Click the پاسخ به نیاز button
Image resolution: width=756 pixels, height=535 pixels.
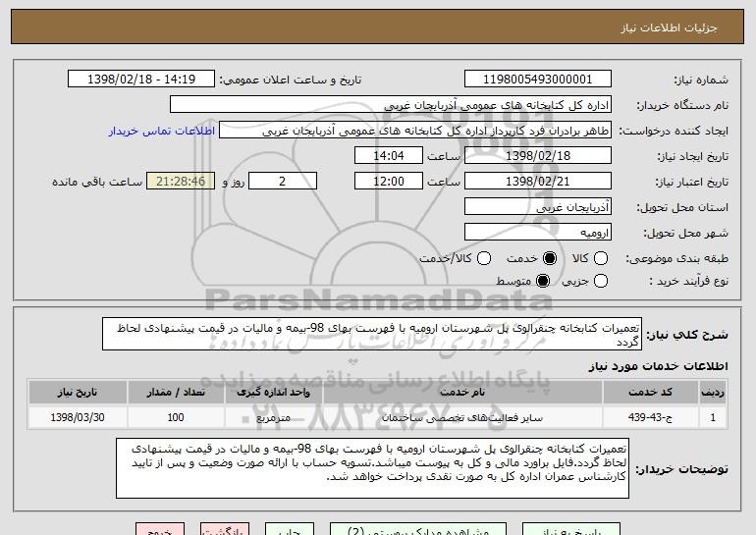point(571,529)
